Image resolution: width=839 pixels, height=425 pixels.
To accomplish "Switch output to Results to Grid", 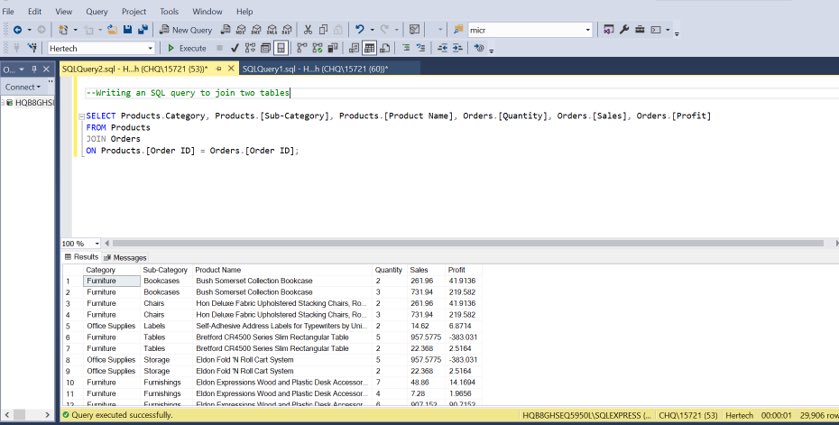I will [369, 48].
